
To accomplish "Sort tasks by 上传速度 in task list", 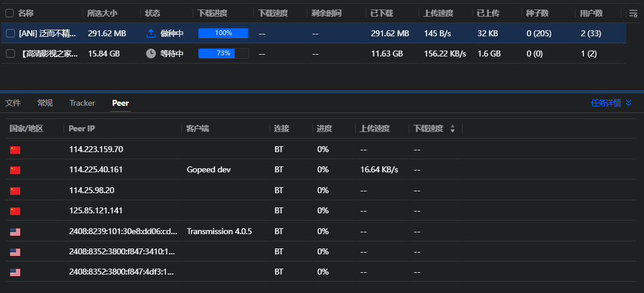I will click(439, 13).
